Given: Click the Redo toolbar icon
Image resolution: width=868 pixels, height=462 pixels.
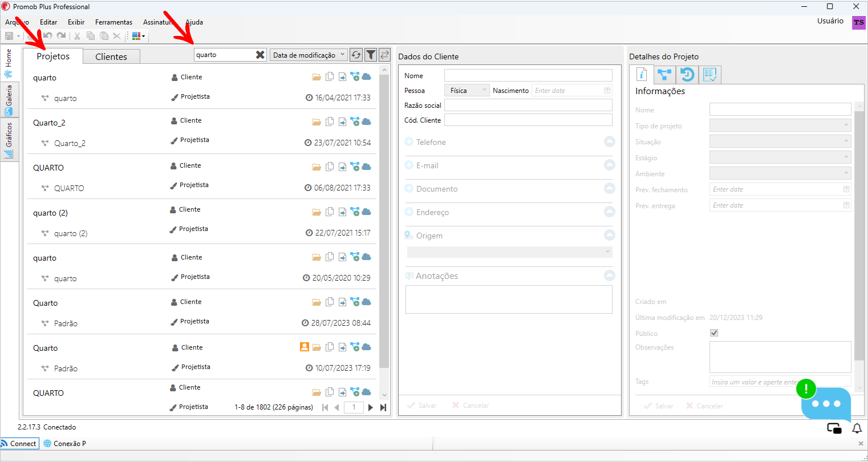Looking at the screenshot, I should [x=61, y=36].
